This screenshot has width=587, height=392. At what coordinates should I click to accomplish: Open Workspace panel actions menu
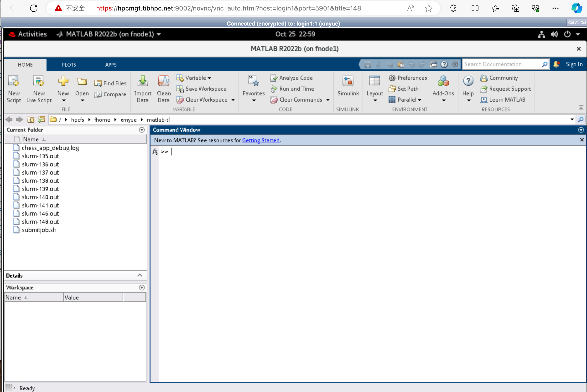tap(142, 288)
